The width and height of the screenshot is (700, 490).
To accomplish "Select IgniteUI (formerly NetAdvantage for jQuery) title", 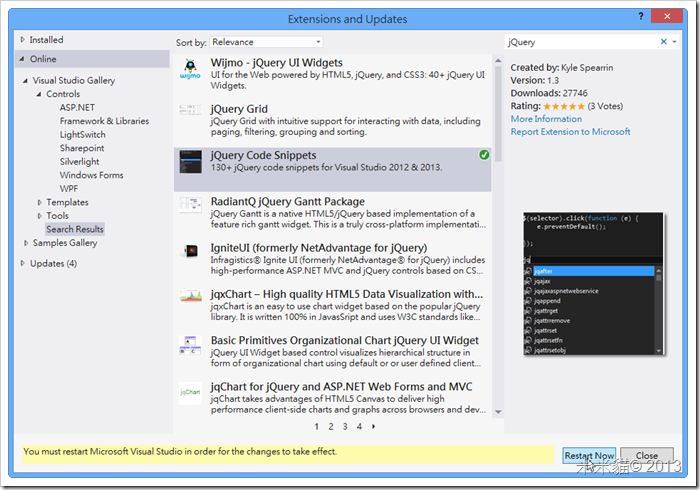I will click(319, 248).
